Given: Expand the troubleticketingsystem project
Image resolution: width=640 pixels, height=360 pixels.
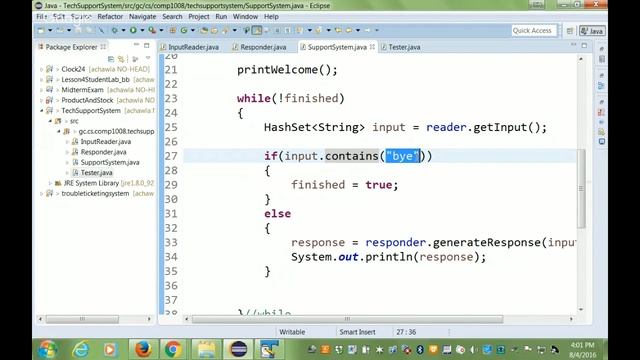Looking at the screenshot, I should coord(41,193).
